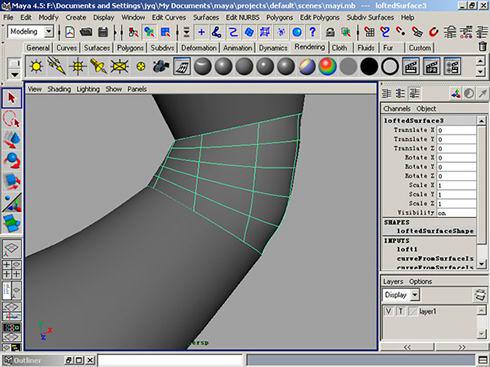Click layer1 color swatch box
This screenshot has height=367, width=490.
tap(413, 312)
